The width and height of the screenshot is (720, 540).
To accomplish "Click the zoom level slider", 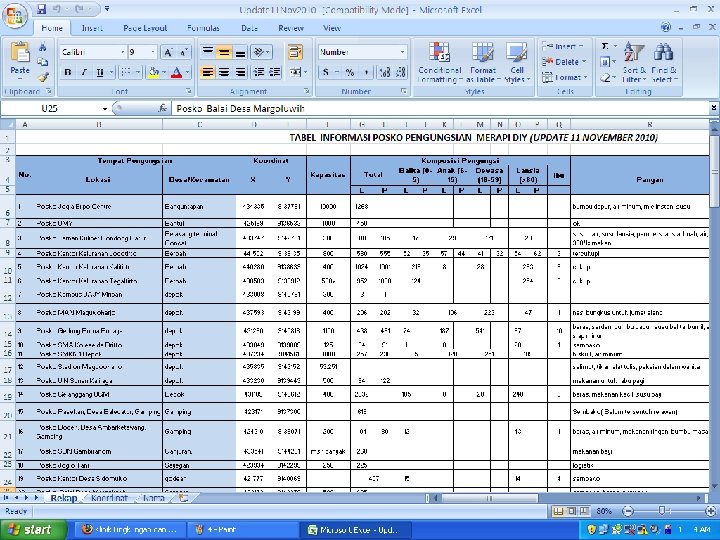I will [x=662, y=511].
